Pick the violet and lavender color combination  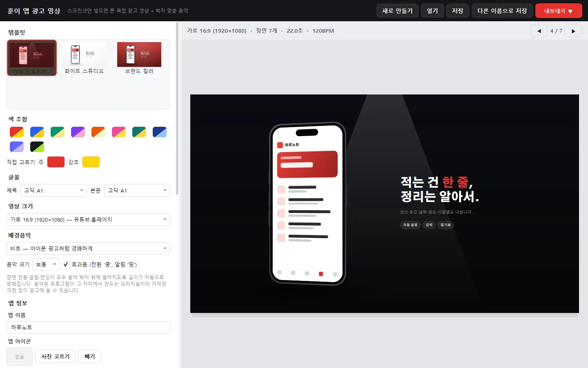tap(17, 147)
